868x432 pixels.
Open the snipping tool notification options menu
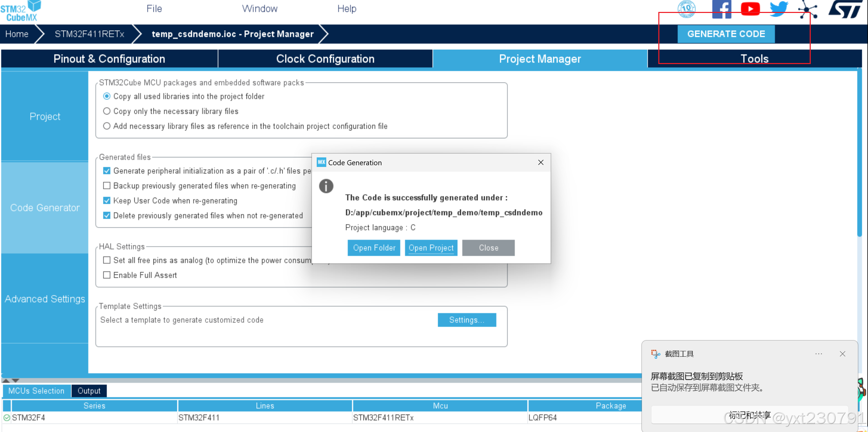tap(819, 354)
